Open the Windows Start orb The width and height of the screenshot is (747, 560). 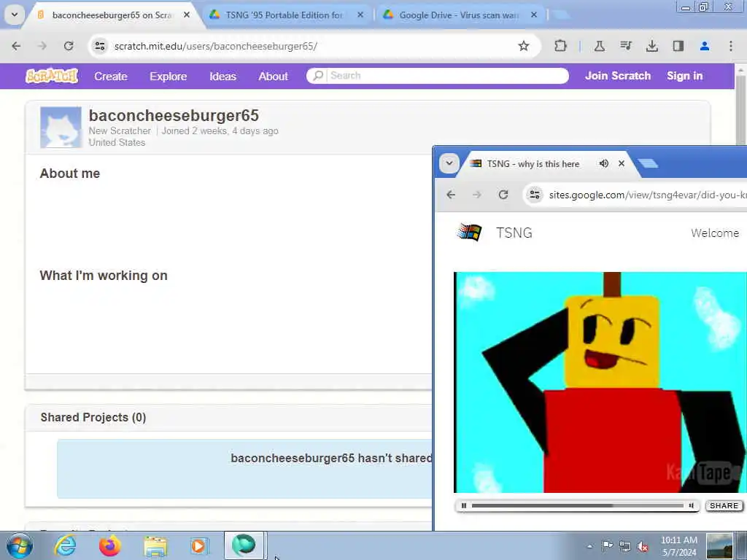point(20,545)
